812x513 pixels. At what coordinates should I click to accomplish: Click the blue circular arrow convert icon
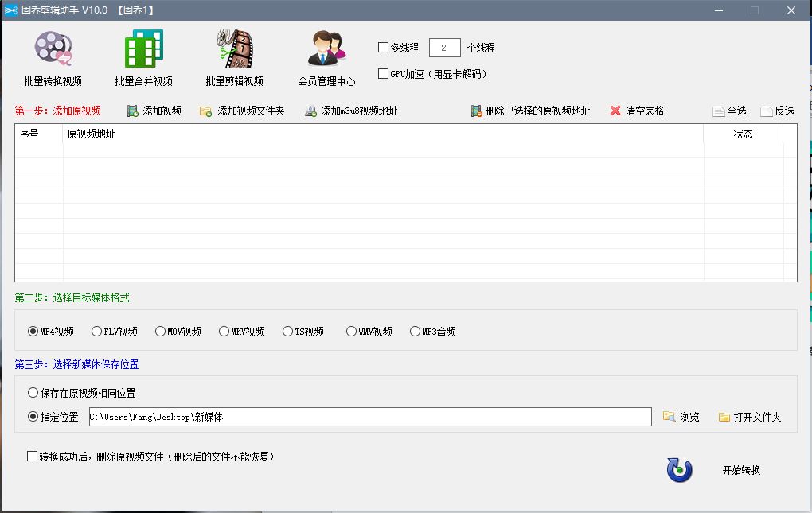coord(679,469)
